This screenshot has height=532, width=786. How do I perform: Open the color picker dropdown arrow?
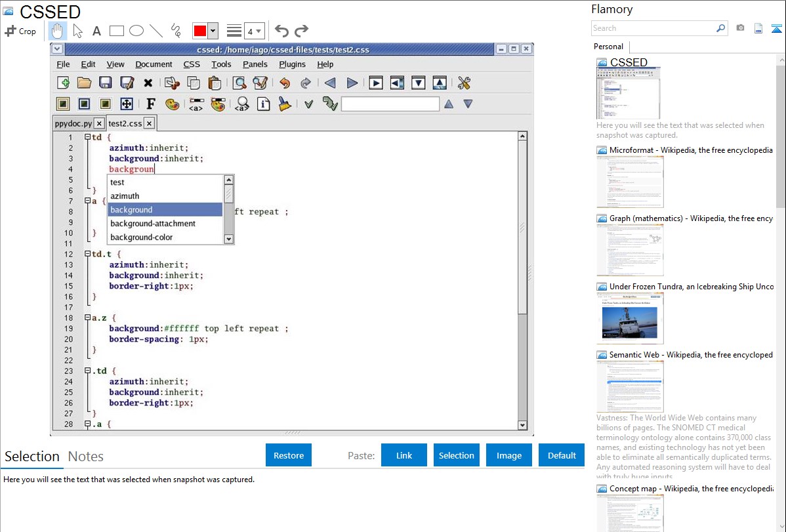click(x=213, y=31)
